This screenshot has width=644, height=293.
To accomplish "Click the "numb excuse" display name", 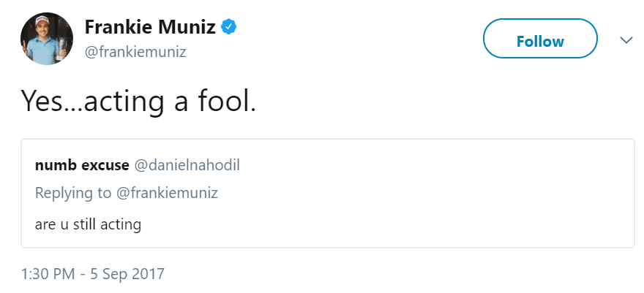I will (x=81, y=165).
